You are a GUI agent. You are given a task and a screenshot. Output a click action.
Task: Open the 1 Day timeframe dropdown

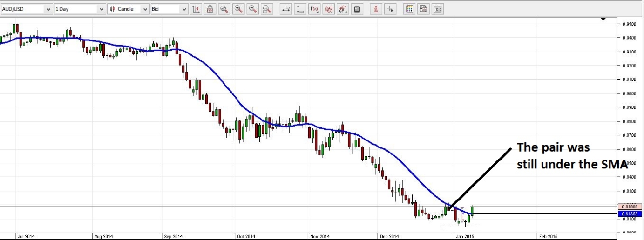point(80,9)
